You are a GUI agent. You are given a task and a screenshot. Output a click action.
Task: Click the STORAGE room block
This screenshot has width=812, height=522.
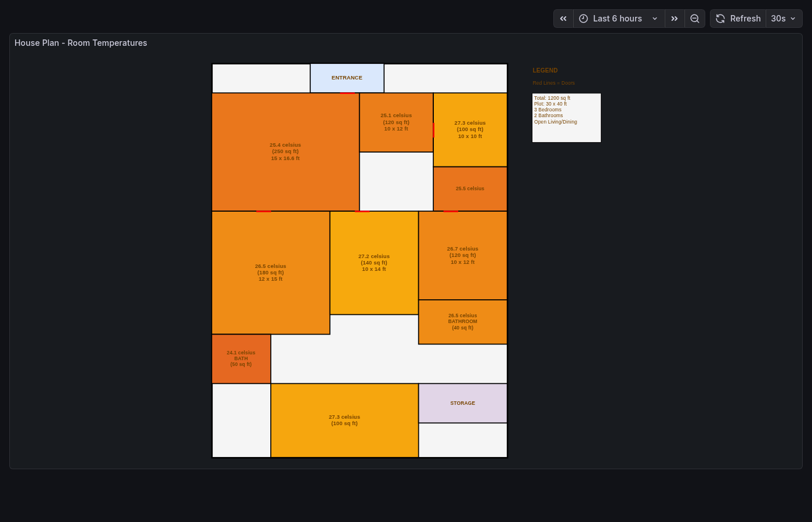tap(463, 403)
